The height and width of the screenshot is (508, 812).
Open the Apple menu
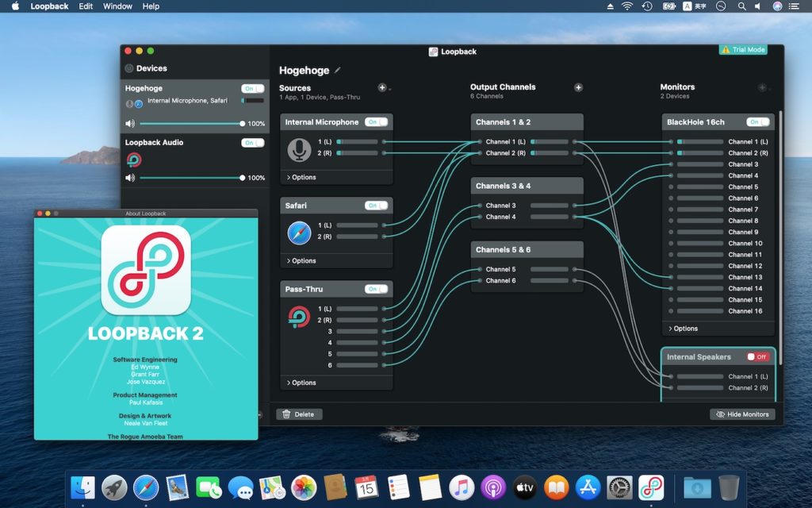[x=15, y=6]
